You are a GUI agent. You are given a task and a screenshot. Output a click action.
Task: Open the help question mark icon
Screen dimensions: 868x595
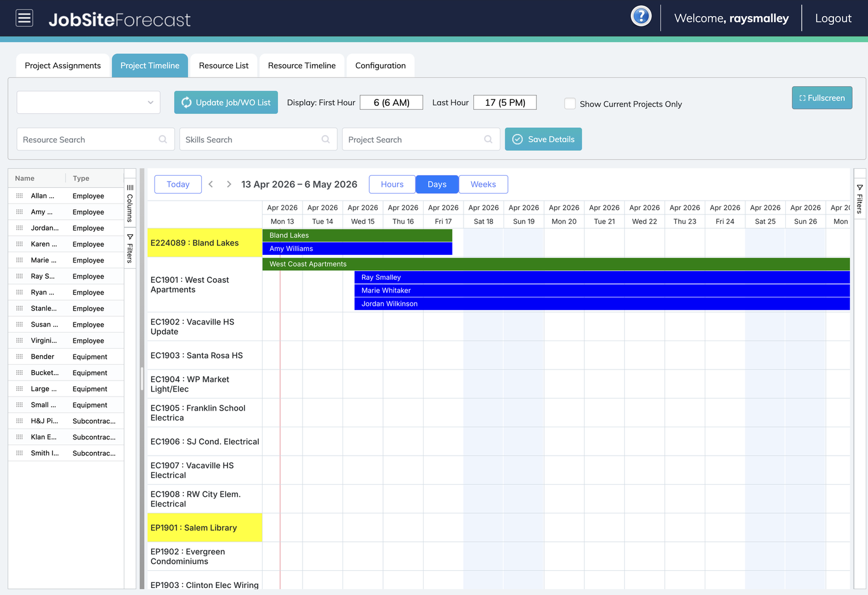click(x=641, y=16)
